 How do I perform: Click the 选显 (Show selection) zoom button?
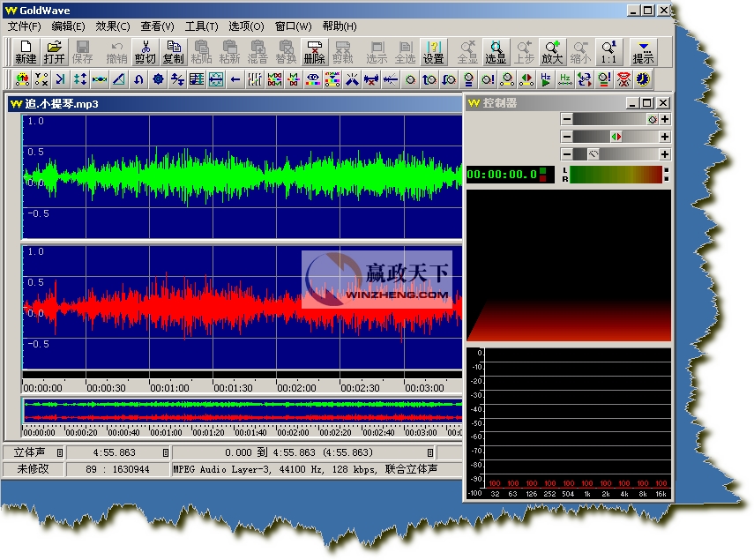coord(496,52)
